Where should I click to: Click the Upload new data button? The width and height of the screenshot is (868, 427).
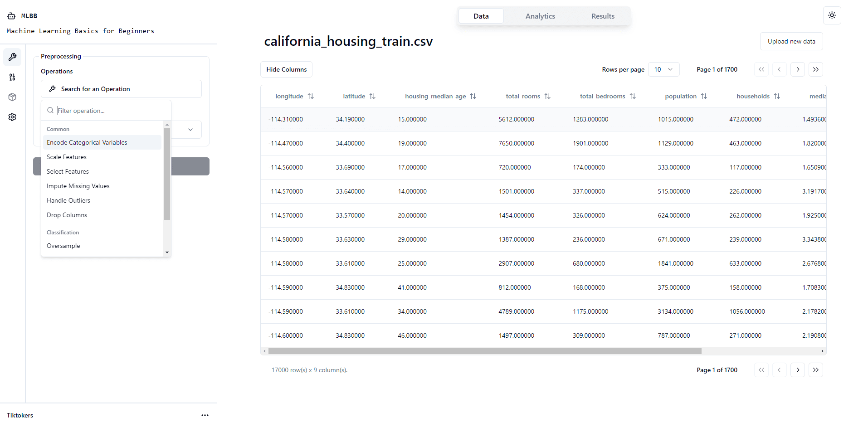[791, 41]
